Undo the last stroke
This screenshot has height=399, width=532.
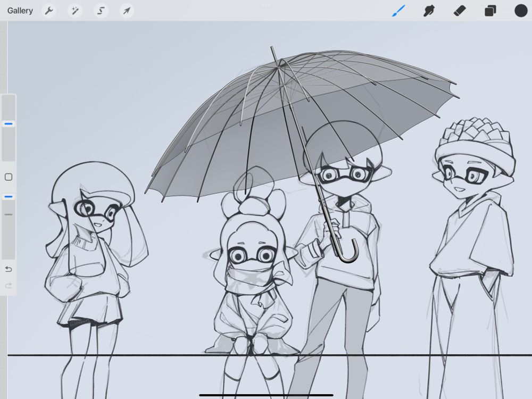9,269
